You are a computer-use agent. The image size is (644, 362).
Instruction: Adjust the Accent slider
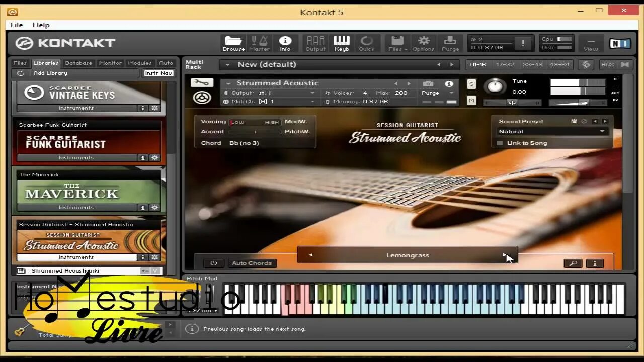pyautogui.click(x=255, y=132)
